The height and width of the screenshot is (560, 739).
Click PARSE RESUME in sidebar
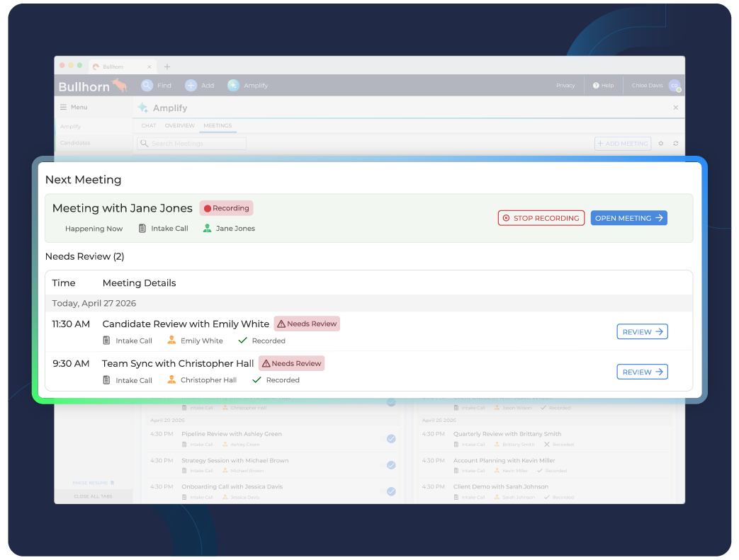(93, 483)
